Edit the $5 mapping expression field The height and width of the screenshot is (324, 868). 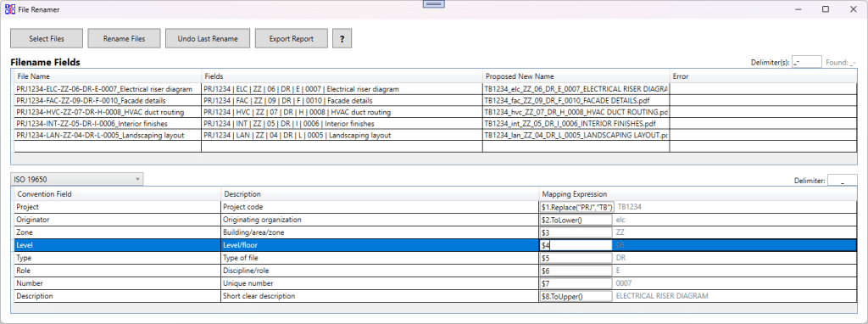(x=576, y=258)
